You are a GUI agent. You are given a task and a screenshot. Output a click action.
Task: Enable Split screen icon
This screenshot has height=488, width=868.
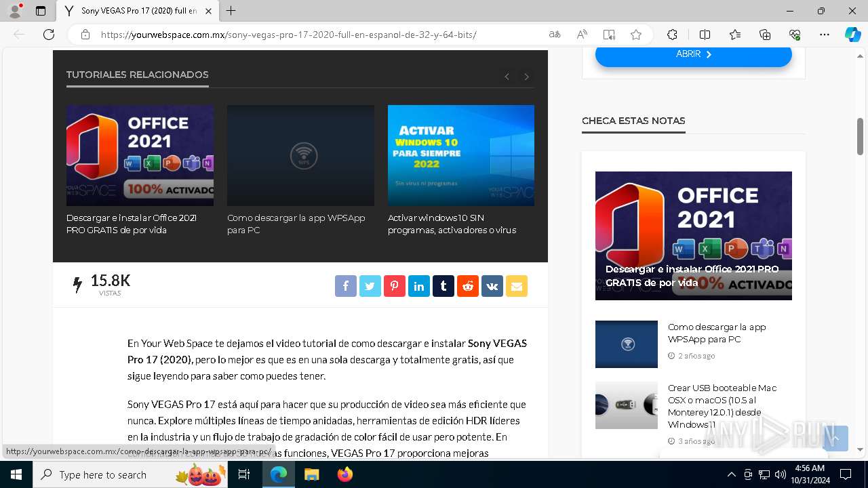[x=705, y=35]
